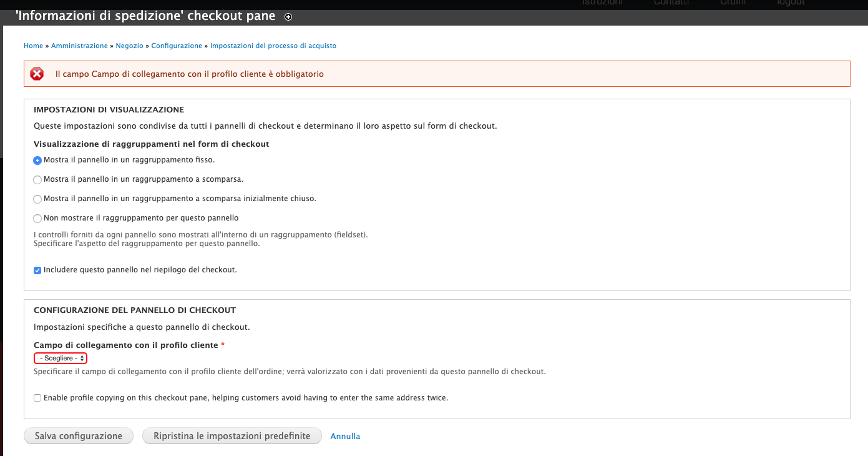Click 'Ripristina le impostazioni predefinite' button
This screenshot has width=868, height=456.
click(232, 436)
